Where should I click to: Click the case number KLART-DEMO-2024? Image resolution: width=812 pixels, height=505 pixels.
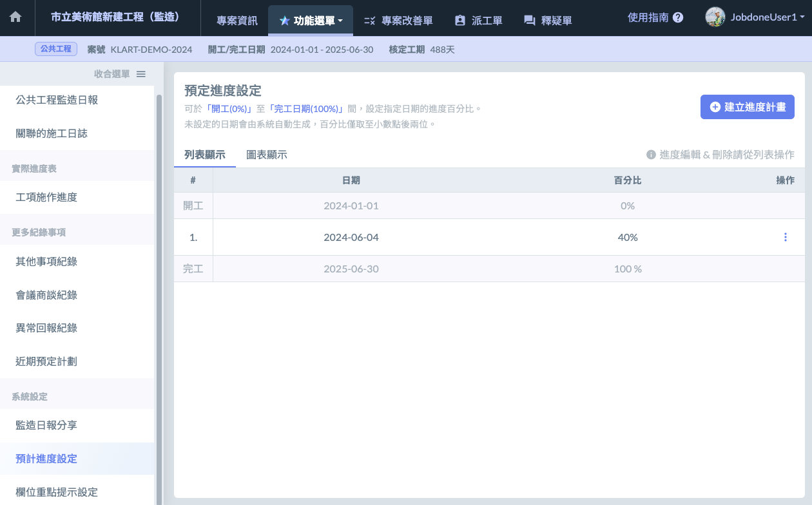tap(151, 49)
